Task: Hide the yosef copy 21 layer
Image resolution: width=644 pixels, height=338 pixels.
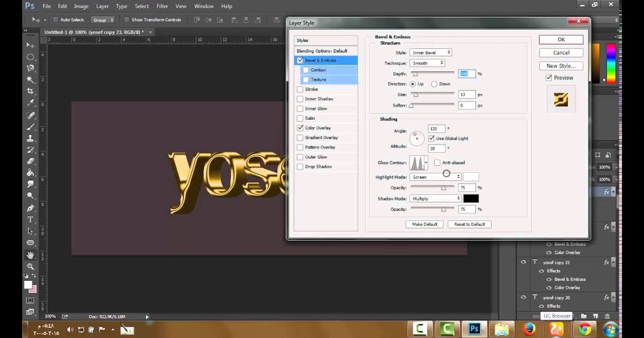Action: 523,262
